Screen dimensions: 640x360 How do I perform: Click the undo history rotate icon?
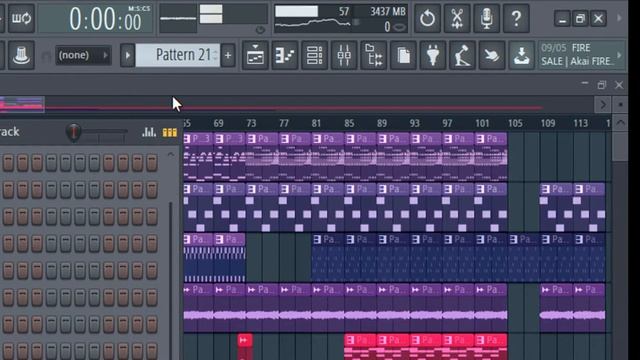point(427,18)
